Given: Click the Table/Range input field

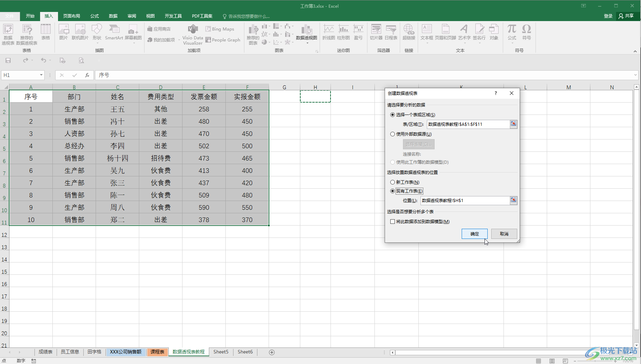Looking at the screenshot, I should [x=468, y=124].
